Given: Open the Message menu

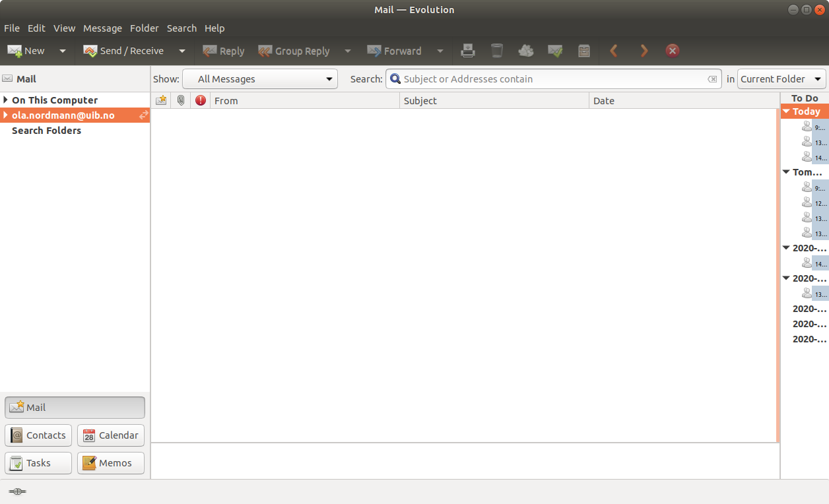Looking at the screenshot, I should 102,28.
